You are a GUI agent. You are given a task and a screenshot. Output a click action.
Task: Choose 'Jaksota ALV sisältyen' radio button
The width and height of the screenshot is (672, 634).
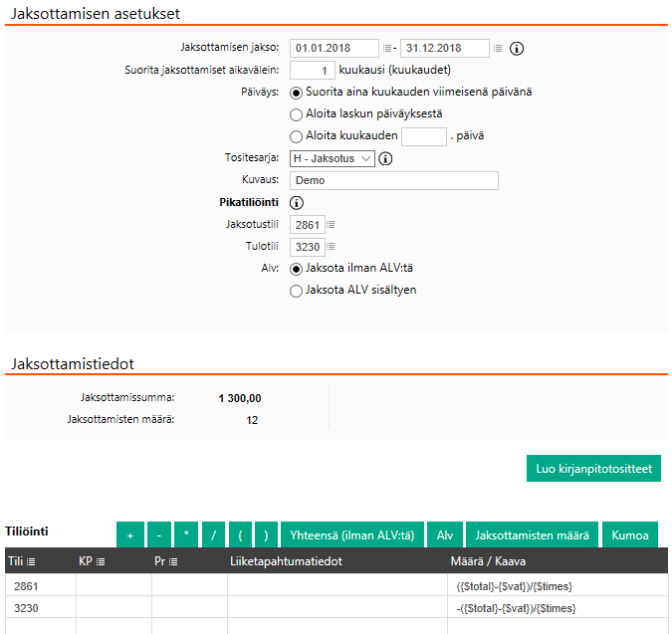point(296,291)
